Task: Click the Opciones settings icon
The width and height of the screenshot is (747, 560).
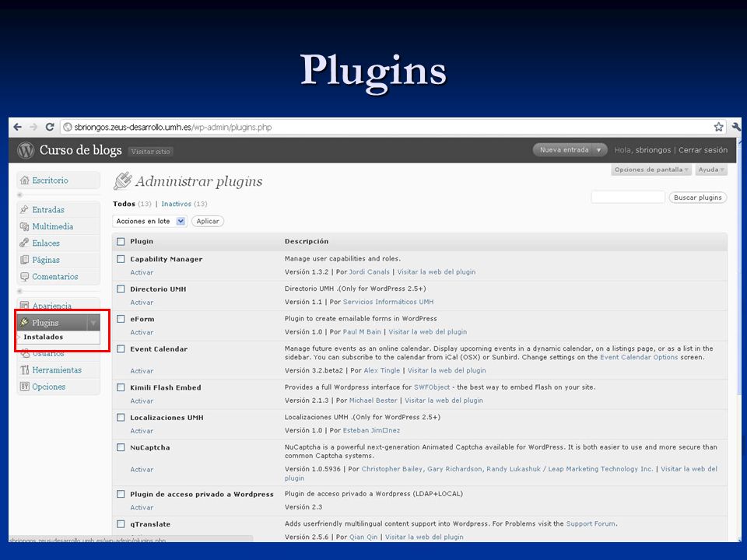Action: [24, 387]
